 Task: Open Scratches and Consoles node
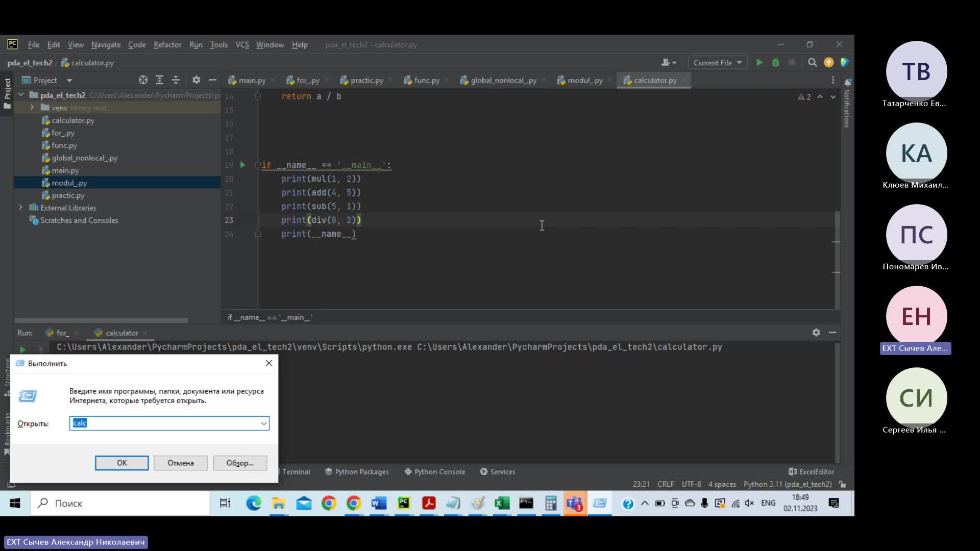79,220
